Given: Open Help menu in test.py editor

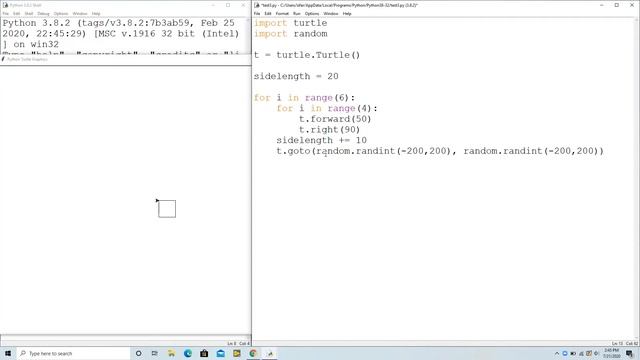Looking at the screenshot, I should click(x=347, y=13).
